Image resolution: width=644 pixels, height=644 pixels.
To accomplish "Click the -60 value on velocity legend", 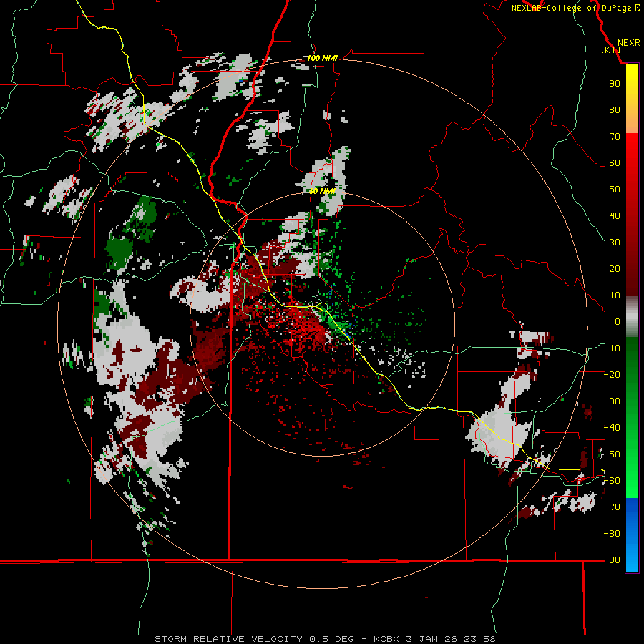I will [x=612, y=481].
